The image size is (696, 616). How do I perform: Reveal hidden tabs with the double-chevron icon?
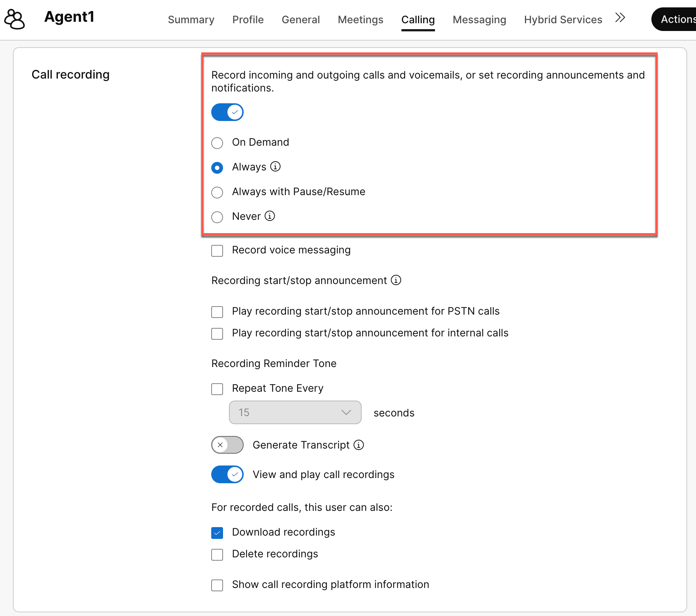pos(620,17)
